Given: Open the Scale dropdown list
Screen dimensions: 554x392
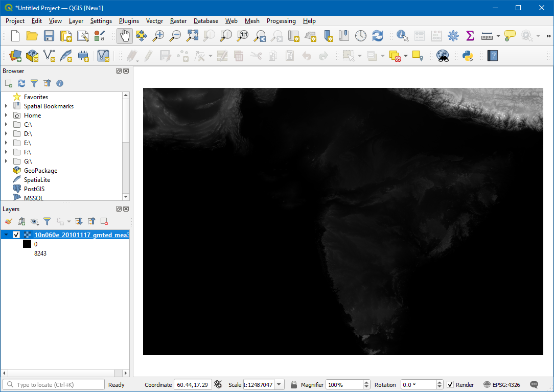Looking at the screenshot, I should (280, 385).
